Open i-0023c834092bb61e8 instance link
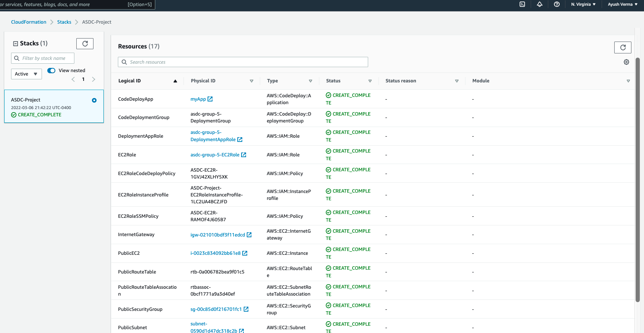 (216, 253)
